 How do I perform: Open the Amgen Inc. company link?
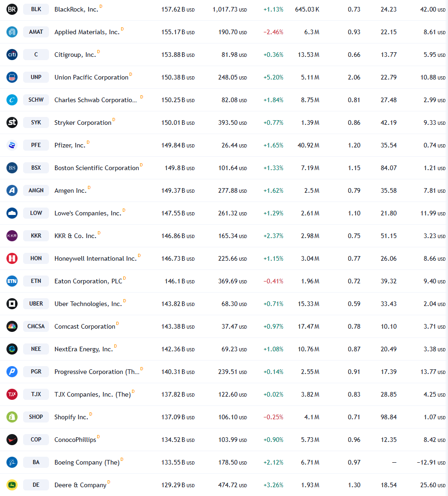[x=71, y=191]
